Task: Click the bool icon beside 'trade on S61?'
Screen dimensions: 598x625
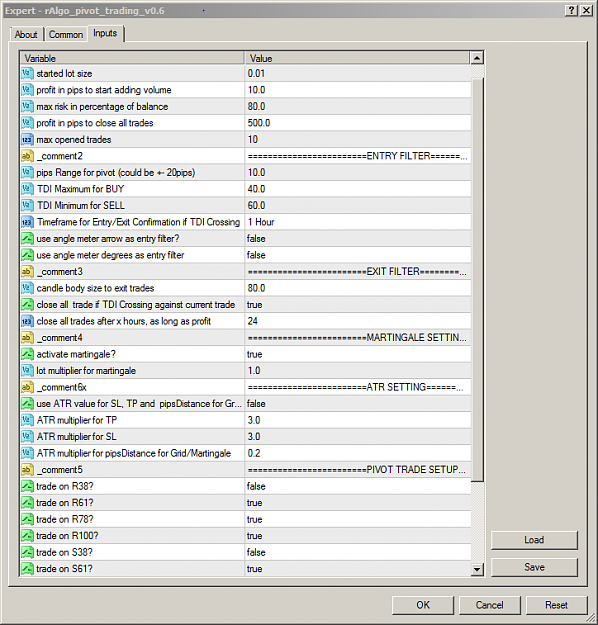Action: click(x=27, y=569)
